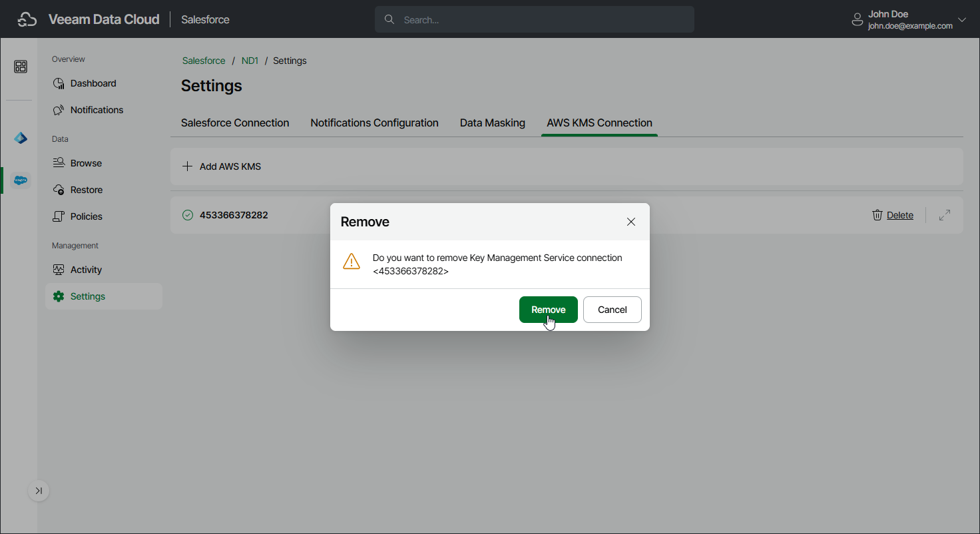980x534 pixels.
Task: Click the Veeam Data Cloud logo icon
Action: click(27, 19)
